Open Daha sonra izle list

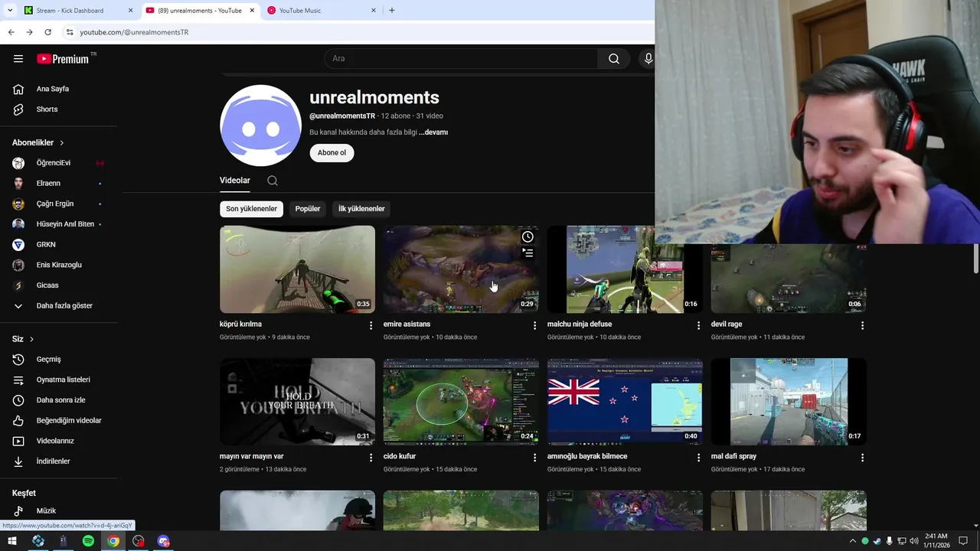click(59, 400)
